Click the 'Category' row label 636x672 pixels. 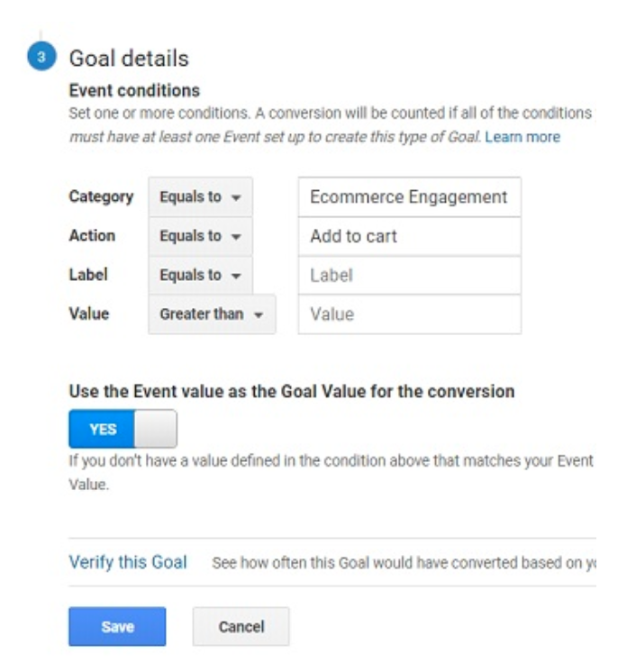coord(101,196)
